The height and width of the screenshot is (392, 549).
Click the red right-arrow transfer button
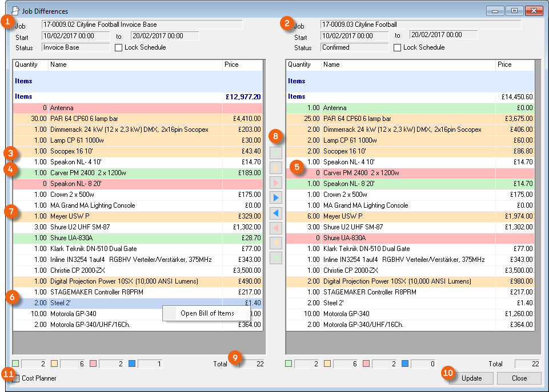click(x=275, y=183)
